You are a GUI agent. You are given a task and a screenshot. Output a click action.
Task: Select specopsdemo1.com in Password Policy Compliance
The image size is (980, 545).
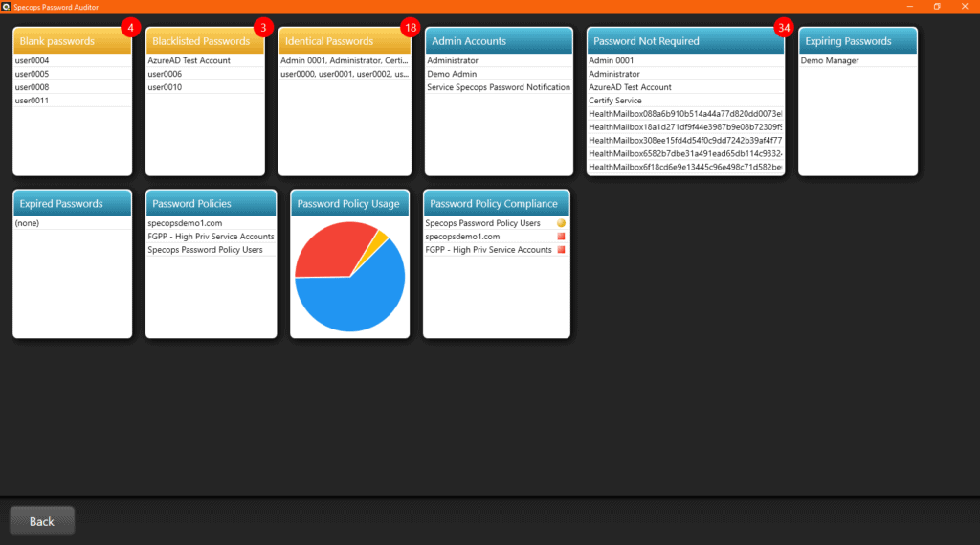pyautogui.click(x=497, y=237)
